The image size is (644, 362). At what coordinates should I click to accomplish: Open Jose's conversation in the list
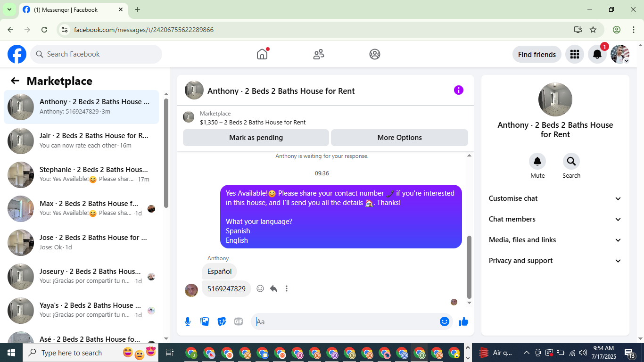pos(81,243)
